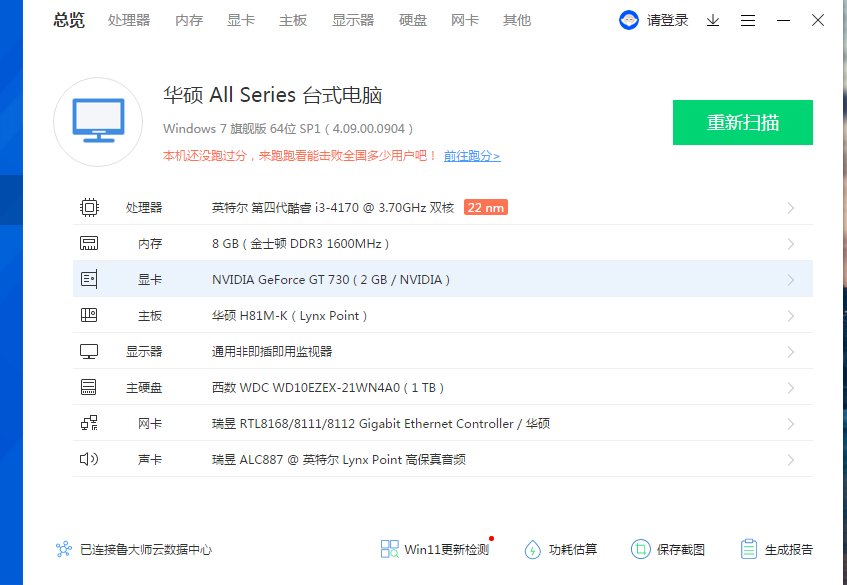Expand the 主硬盘 row chevron

pos(791,388)
